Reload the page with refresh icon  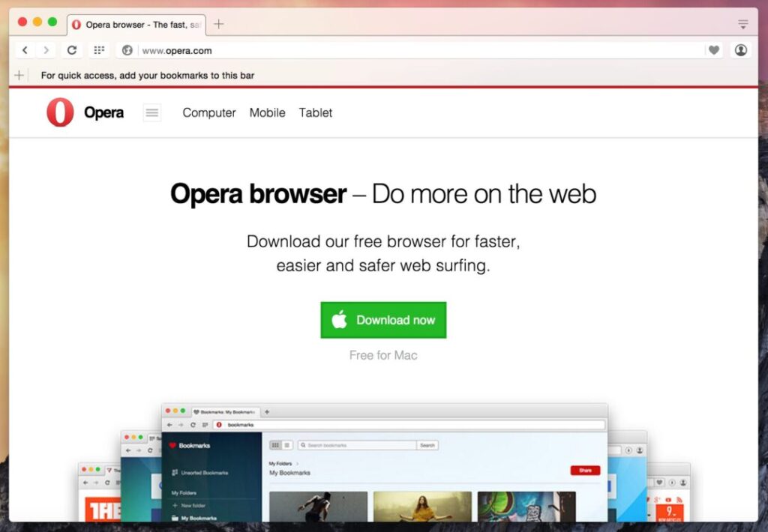click(x=72, y=50)
